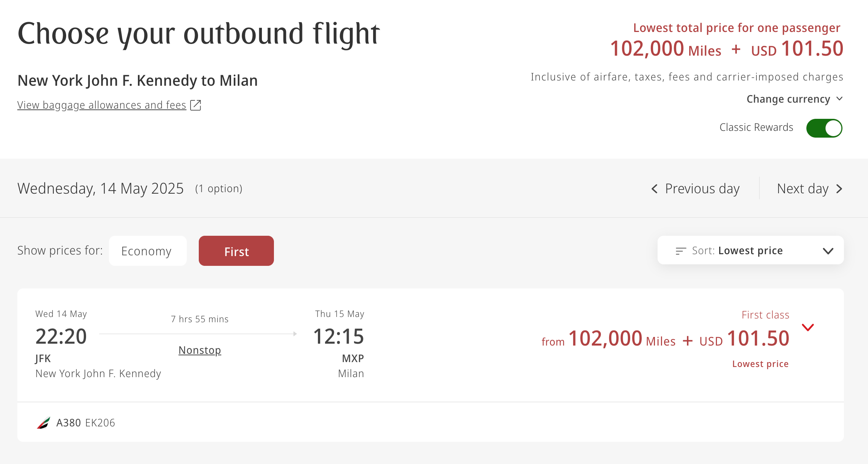Open the Change currency dropdown

(x=794, y=99)
